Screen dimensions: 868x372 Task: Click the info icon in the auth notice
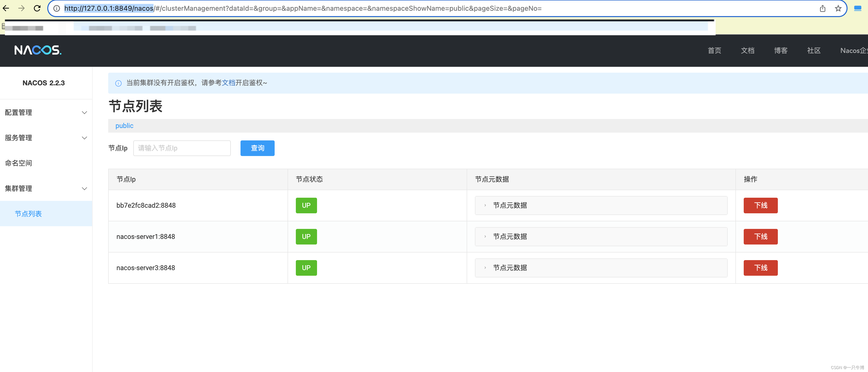point(118,83)
